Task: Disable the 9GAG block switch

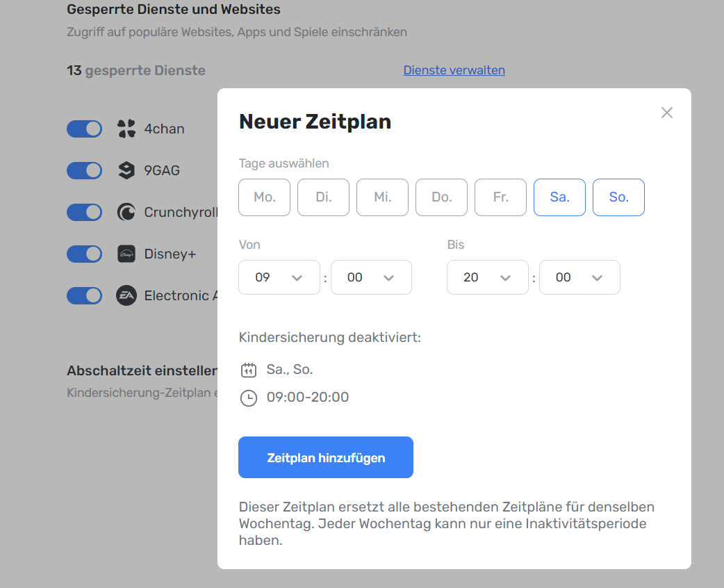Action: tap(85, 170)
